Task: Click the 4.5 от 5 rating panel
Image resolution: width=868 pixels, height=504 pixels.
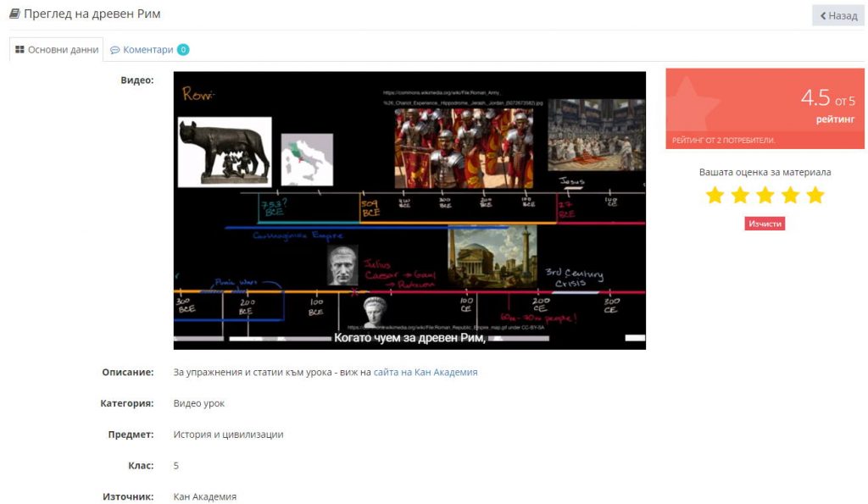Action: point(765,108)
